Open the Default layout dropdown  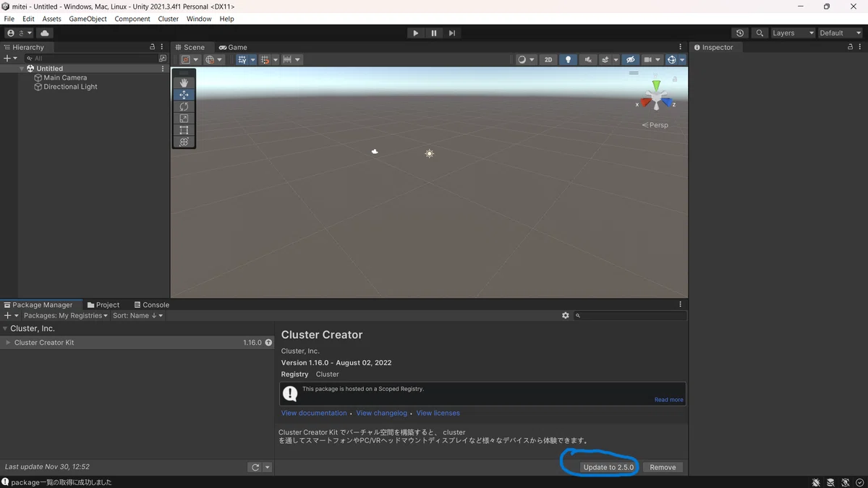[841, 33]
